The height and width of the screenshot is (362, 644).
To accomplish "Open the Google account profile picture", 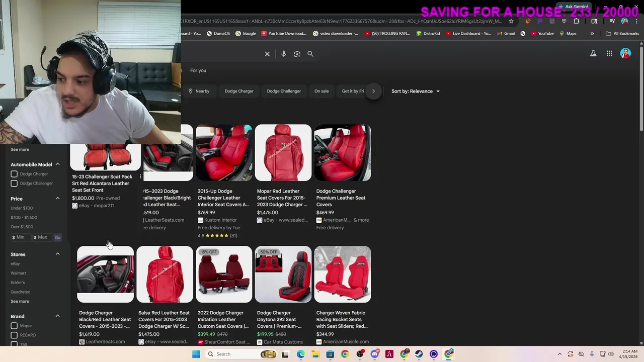I will (x=625, y=53).
